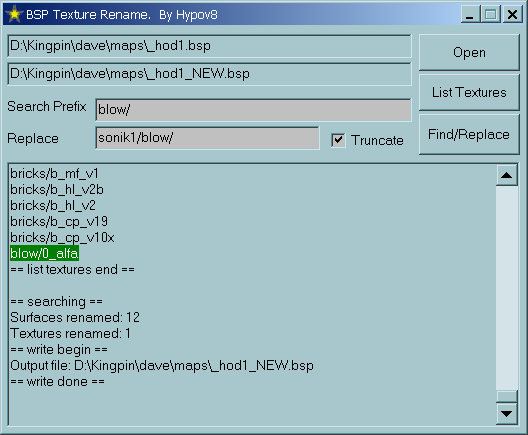The width and height of the screenshot is (528, 435).
Task: Click the _hod1_NEW.bsp output path field
Action: click(x=209, y=74)
